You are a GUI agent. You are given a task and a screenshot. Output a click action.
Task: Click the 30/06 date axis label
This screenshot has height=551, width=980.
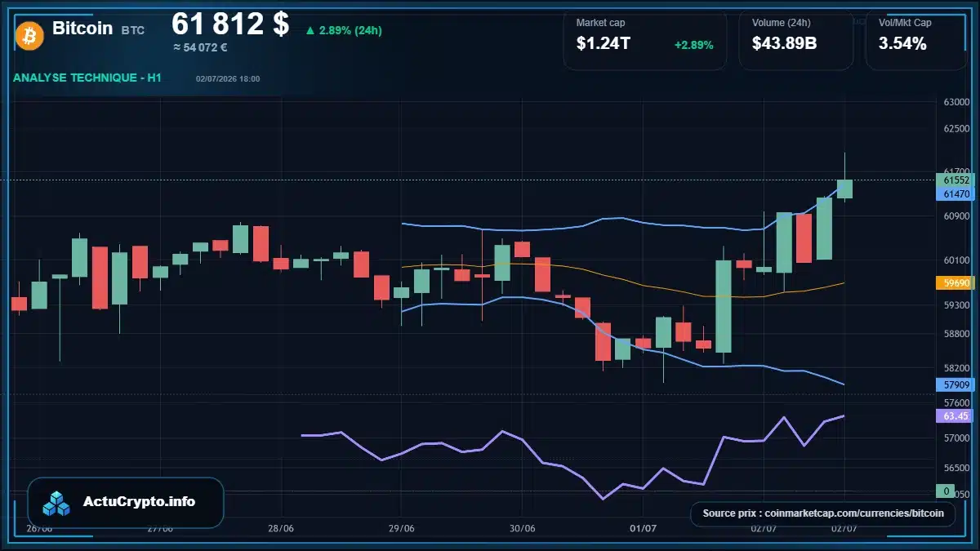(522, 529)
